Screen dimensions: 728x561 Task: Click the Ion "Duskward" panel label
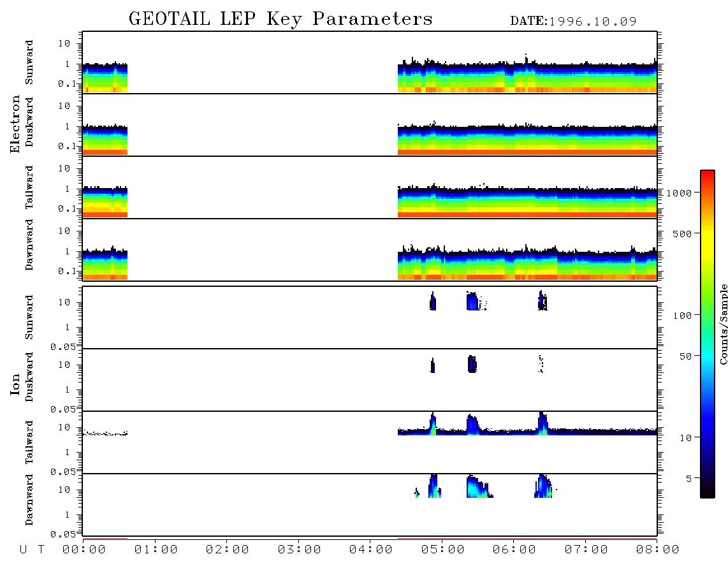pyautogui.click(x=29, y=377)
